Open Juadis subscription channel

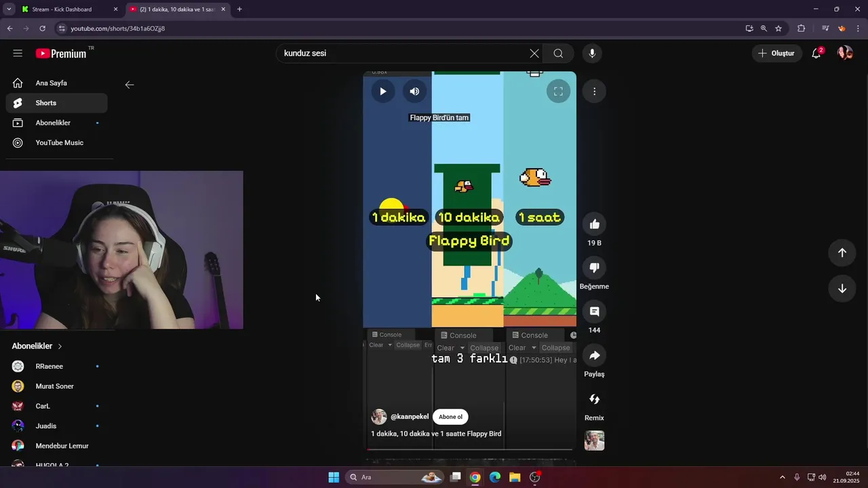pos(57,426)
